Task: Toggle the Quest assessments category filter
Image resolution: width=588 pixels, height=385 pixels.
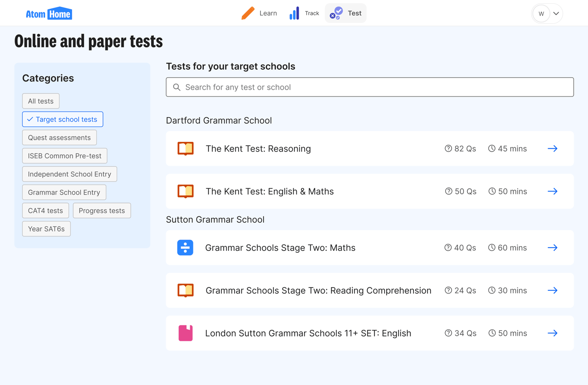Action: tap(59, 138)
